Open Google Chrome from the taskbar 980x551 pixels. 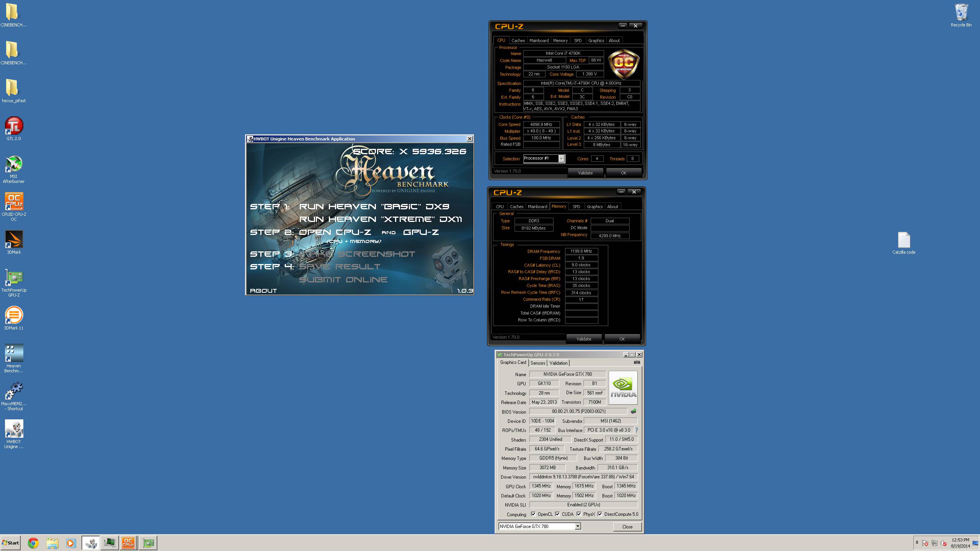(x=33, y=543)
